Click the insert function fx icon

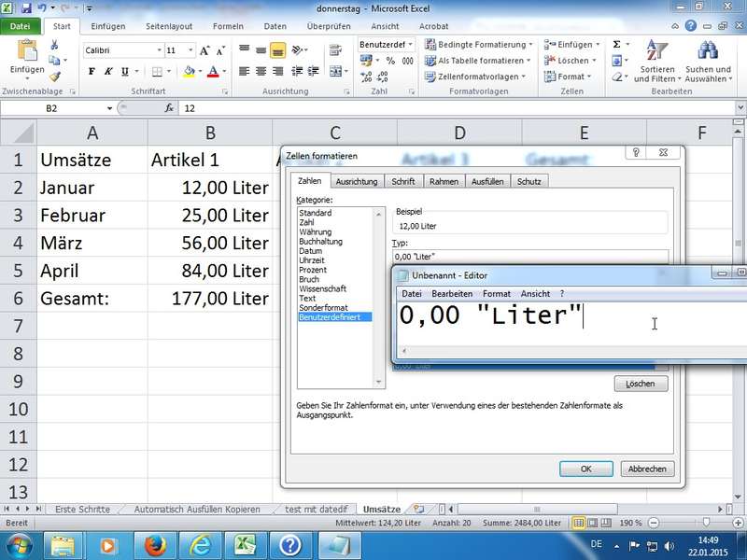[169, 108]
